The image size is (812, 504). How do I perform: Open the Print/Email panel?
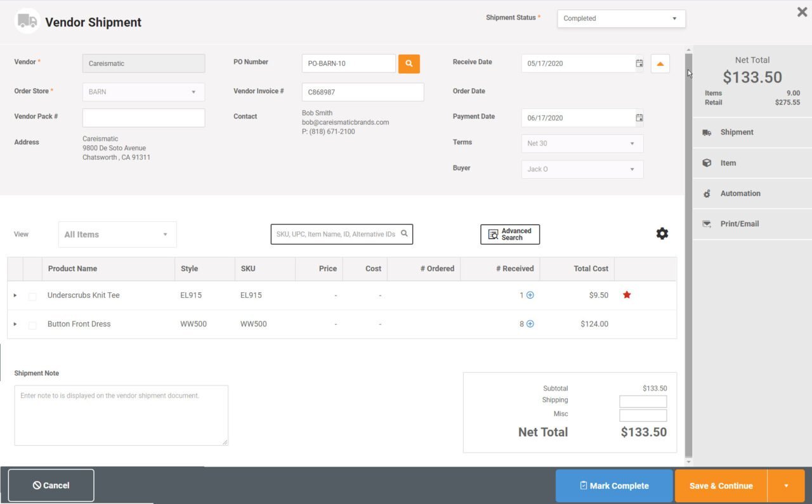(740, 223)
